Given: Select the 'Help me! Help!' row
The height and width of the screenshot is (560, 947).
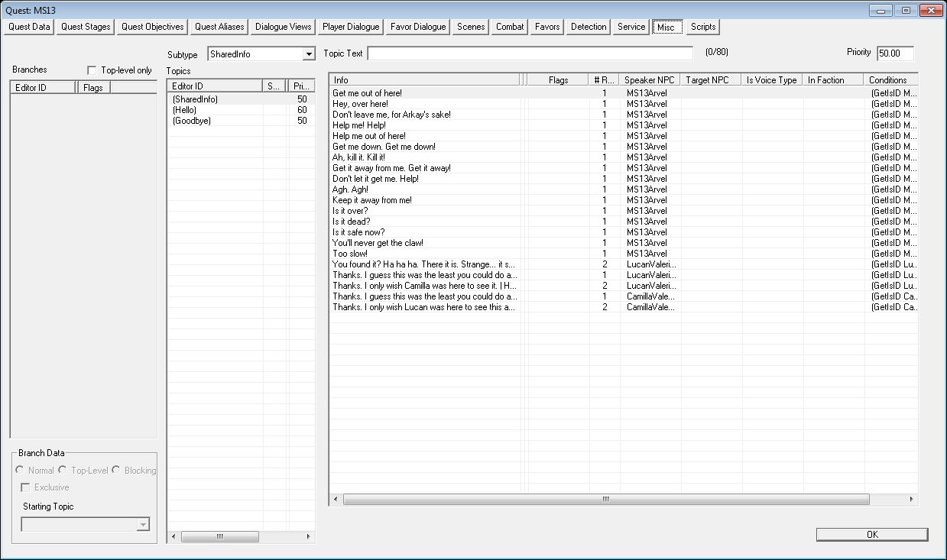Looking at the screenshot, I should click(x=623, y=125).
